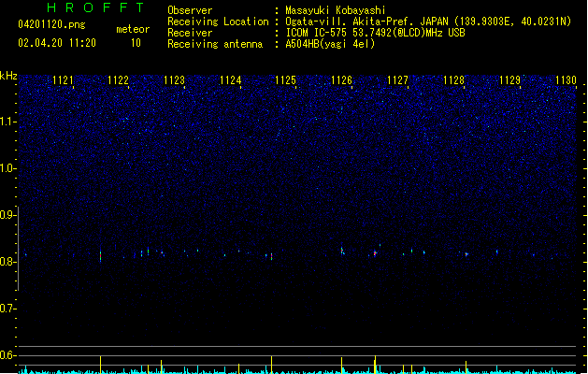
Task: Click the 1121 time axis marker
Action: click(x=63, y=80)
